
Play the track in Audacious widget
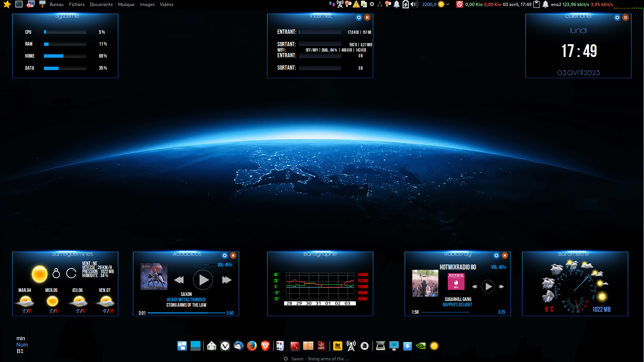[203, 280]
